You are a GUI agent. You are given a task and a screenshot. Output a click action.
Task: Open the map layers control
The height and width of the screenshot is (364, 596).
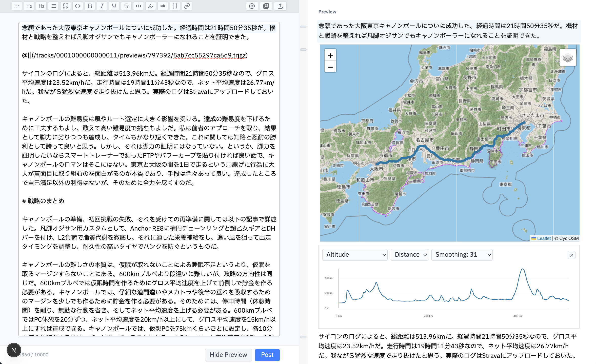568,58
